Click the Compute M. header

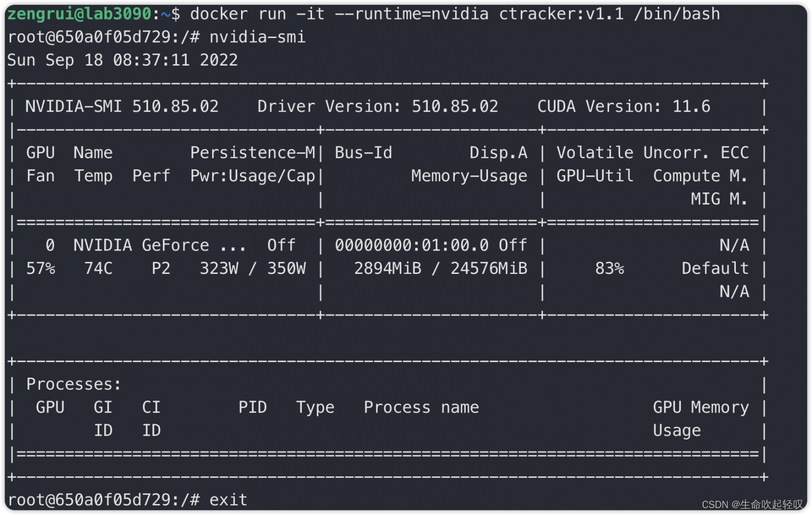coord(700,176)
